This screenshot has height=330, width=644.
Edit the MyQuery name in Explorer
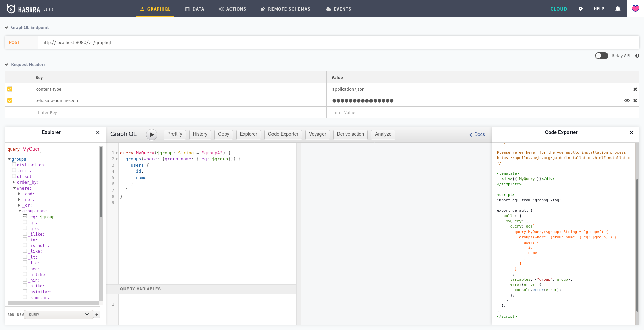pos(31,149)
